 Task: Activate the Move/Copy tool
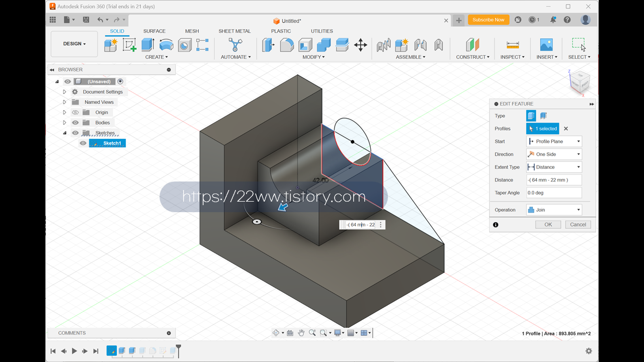(x=361, y=45)
